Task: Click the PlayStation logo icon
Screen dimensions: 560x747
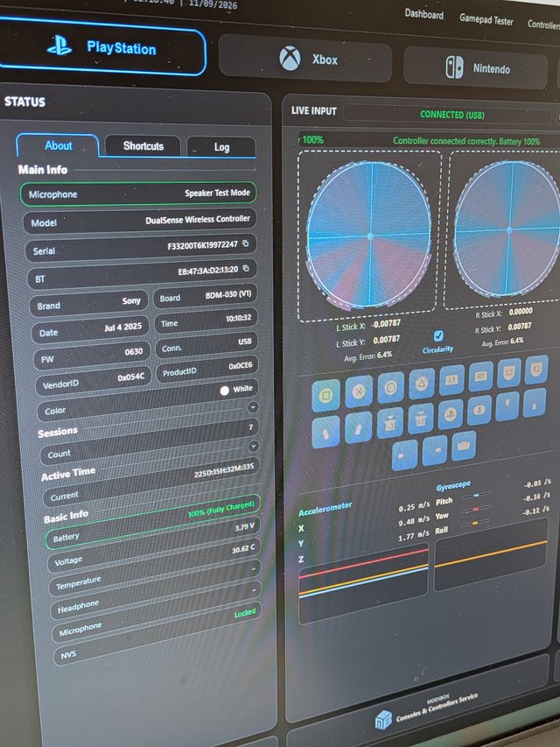Action: 60,46
